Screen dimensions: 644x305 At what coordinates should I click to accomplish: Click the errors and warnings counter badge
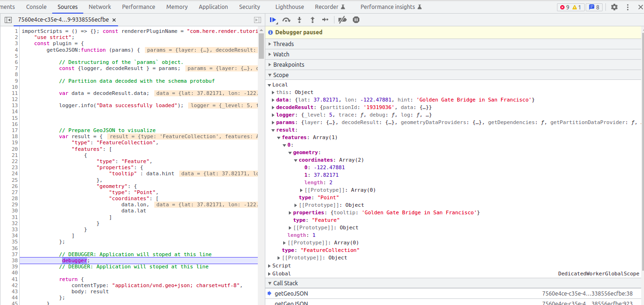coord(570,7)
